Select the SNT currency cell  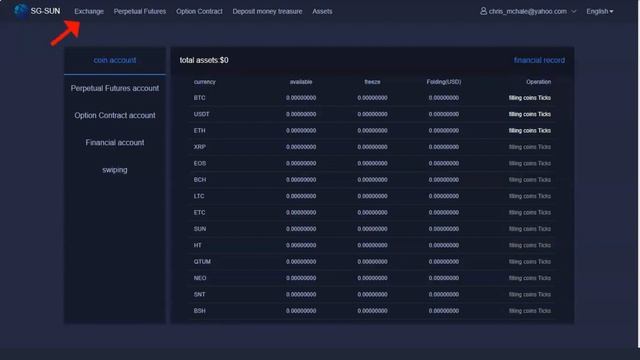[200, 294]
